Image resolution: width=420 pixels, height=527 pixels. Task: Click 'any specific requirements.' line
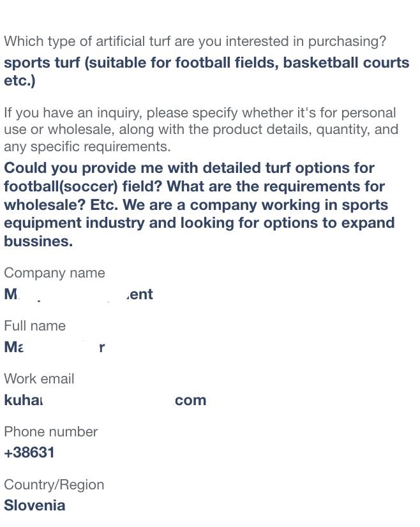[87, 147]
